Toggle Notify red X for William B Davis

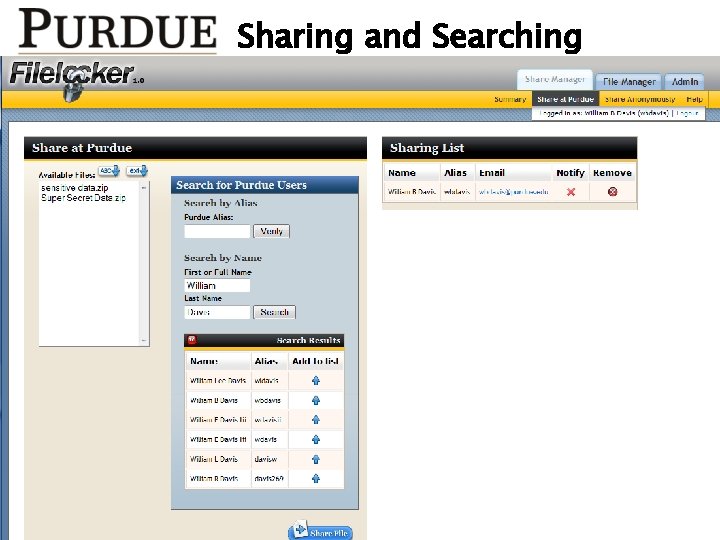(571, 191)
